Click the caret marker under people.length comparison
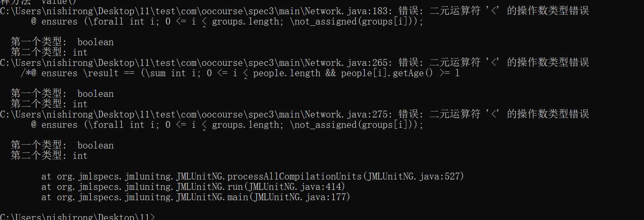 246,79
